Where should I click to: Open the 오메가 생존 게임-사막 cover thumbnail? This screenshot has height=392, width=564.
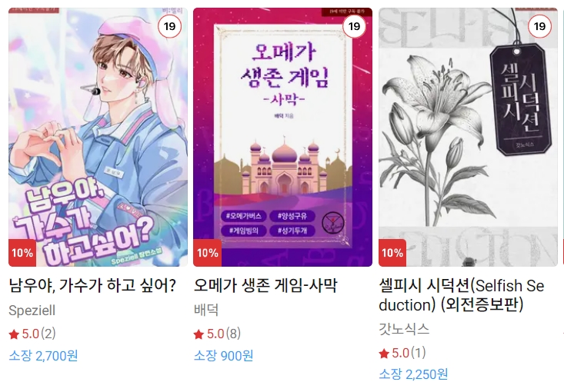[x=282, y=138]
